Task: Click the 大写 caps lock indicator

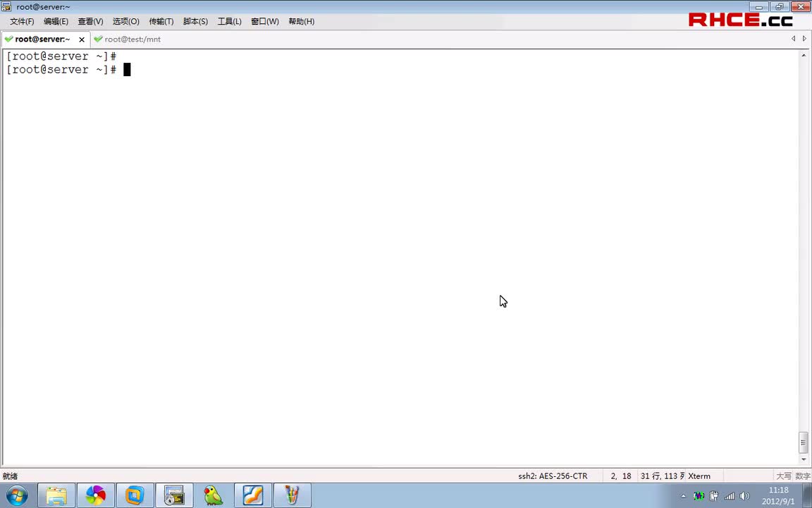Action: pos(784,476)
